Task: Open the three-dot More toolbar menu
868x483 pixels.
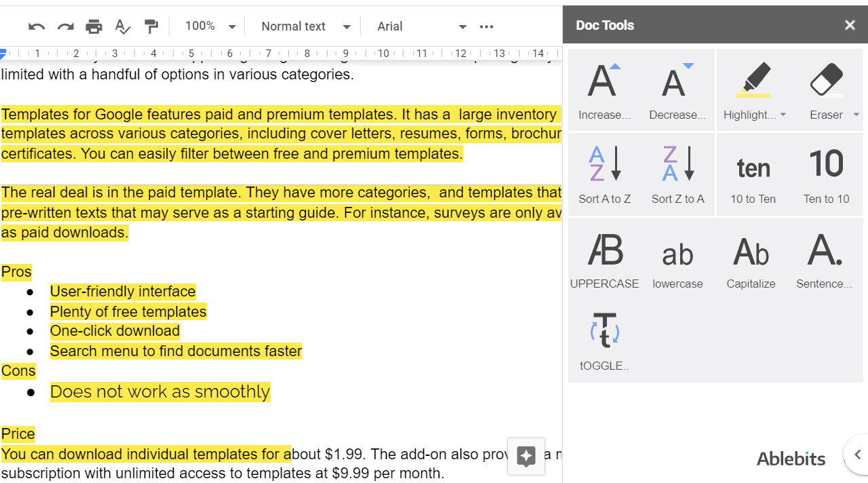Action: click(x=486, y=26)
